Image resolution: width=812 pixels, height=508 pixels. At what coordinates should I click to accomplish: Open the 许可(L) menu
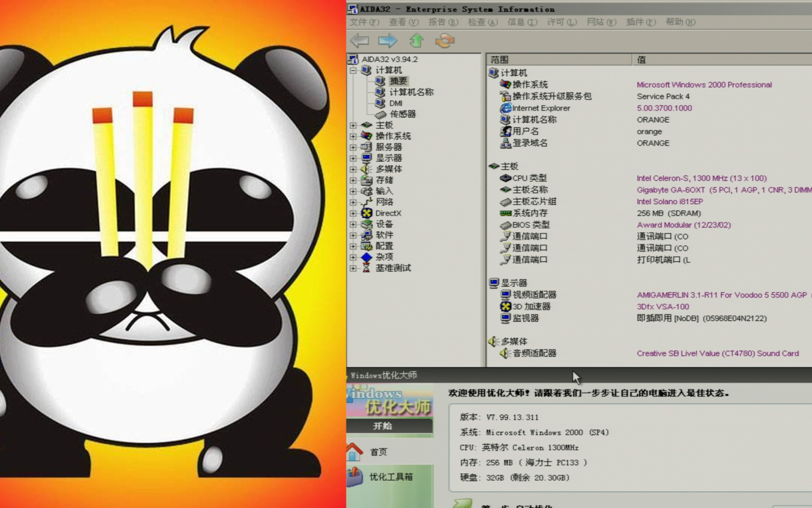pos(562,22)
